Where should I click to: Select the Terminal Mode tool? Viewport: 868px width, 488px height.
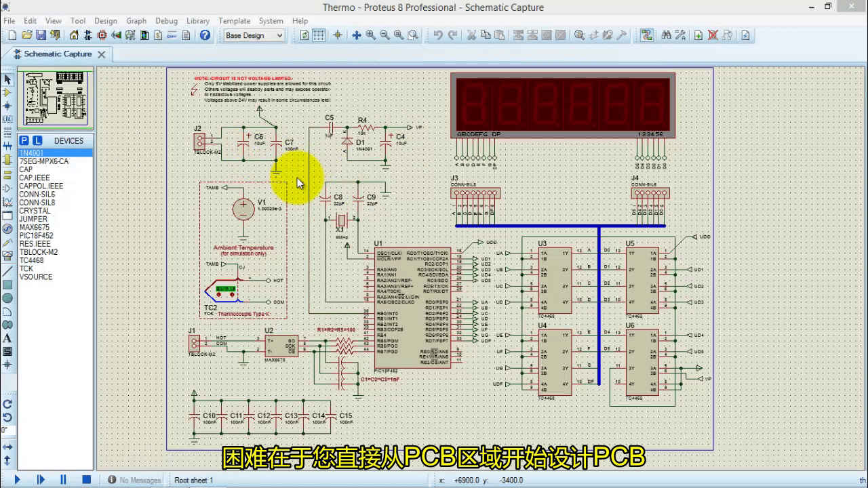pos(7,174)
